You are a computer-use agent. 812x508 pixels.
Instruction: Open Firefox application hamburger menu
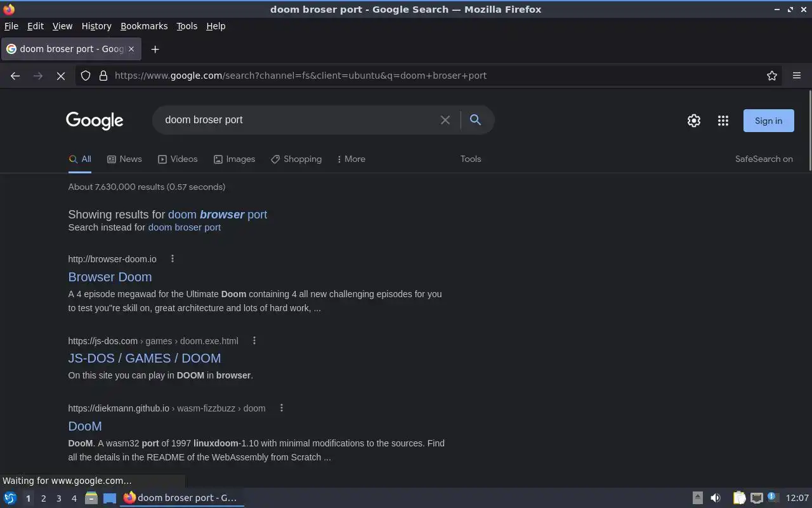click(797, 76)
